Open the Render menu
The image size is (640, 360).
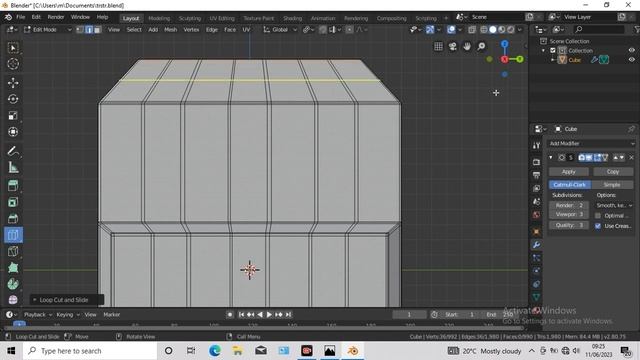pos(56,17)
